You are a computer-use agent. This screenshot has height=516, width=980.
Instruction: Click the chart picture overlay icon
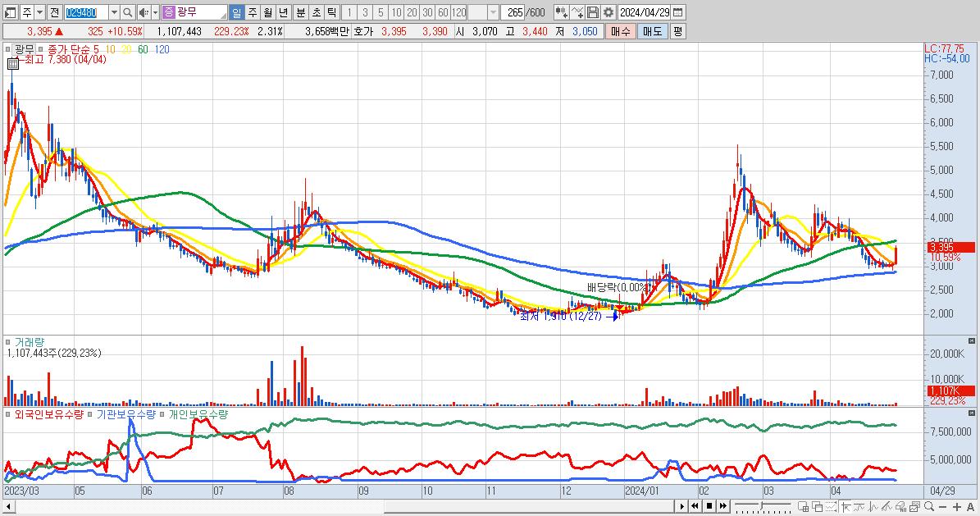pyautogui.click(x=915, y=507)
